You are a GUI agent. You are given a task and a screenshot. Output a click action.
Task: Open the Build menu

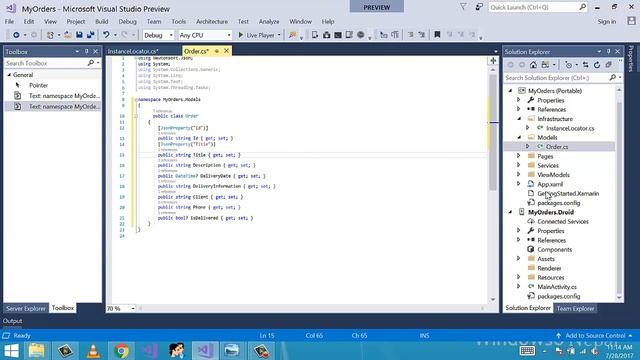(102, 22)
